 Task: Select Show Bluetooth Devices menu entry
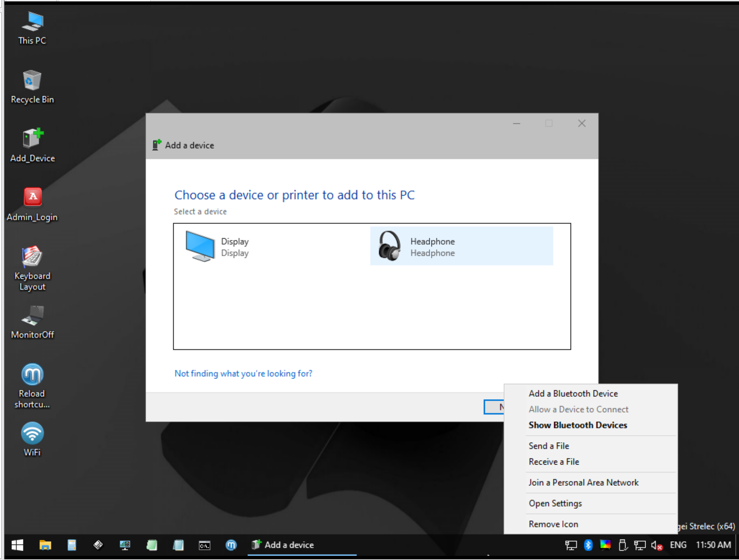click(x=578, y=425)
